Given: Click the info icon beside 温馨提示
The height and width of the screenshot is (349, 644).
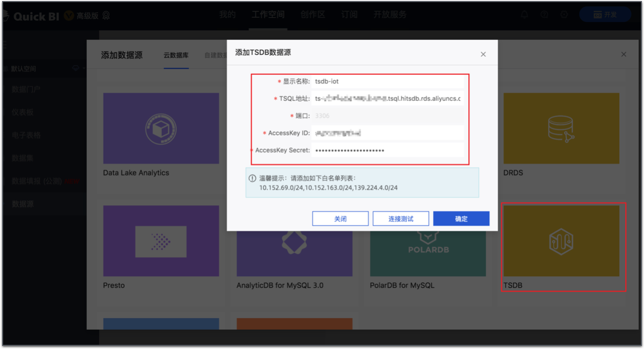Looking at the screenshot, I should tap(253, 178).
